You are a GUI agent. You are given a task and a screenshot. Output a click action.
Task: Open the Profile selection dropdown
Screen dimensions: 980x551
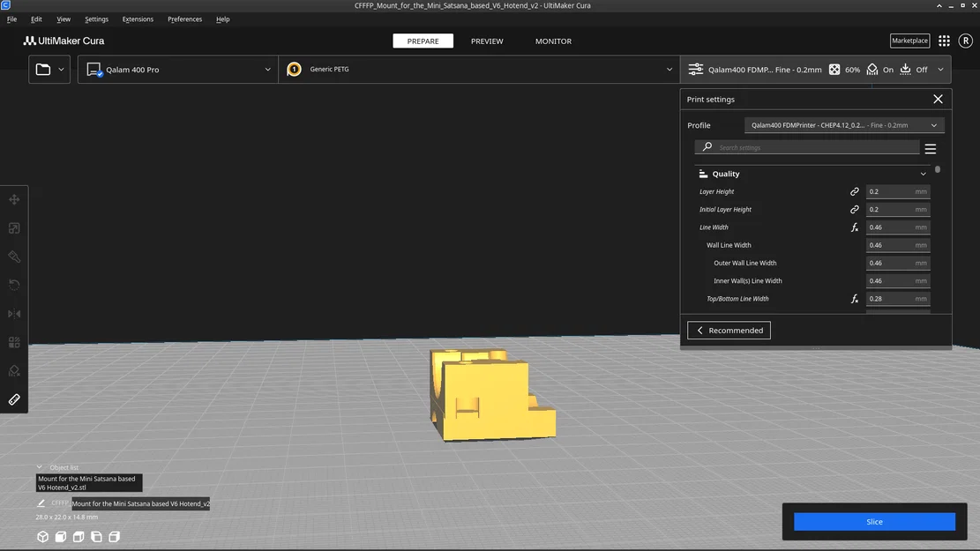click(844, 125)
